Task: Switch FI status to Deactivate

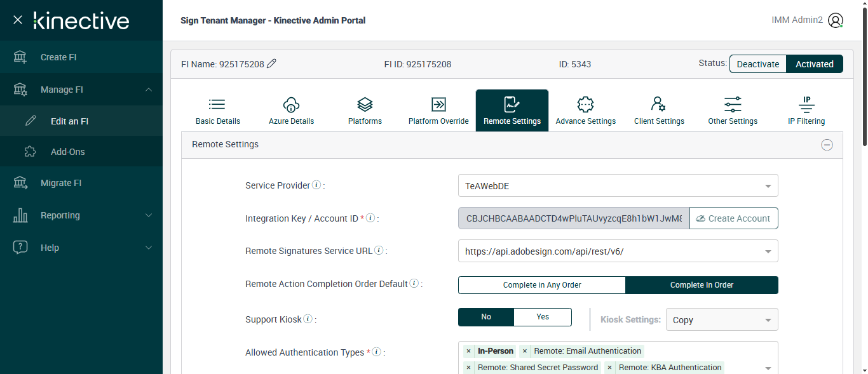Action: 757,64
